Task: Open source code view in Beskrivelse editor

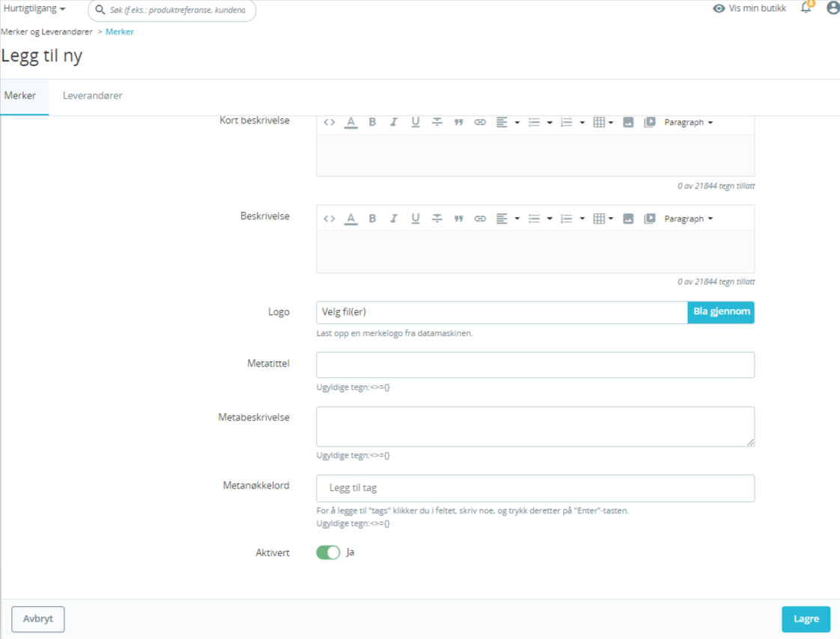Action: tap(329, 218)
